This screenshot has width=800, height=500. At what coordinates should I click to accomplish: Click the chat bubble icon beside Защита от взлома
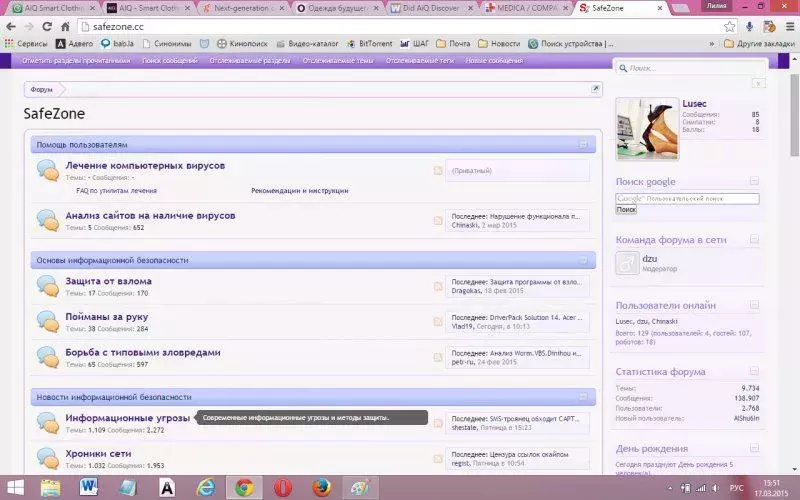(48, 286)
